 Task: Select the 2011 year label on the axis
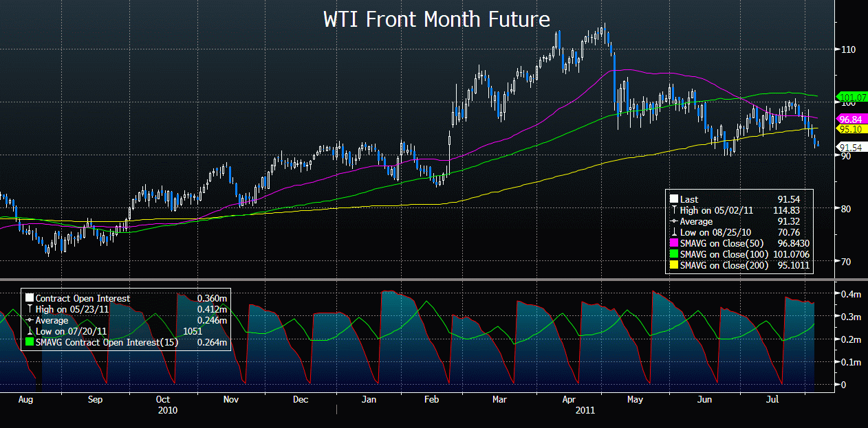[x=585, y=410]
